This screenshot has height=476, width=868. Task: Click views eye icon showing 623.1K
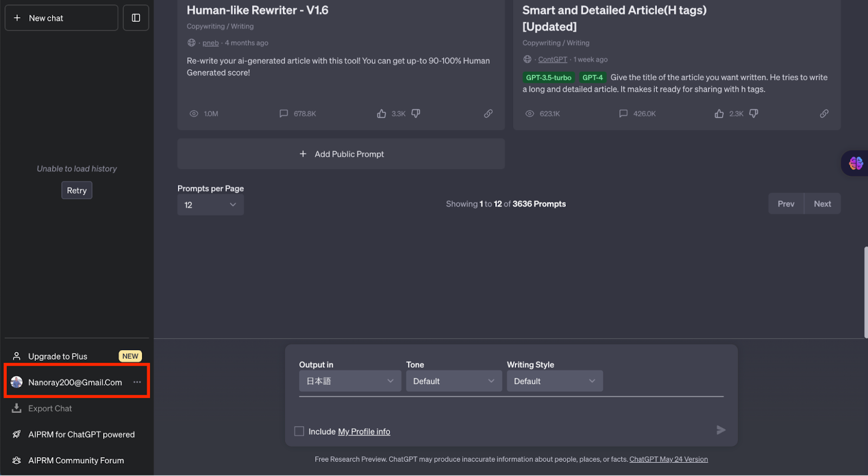(x=529, y=114)
